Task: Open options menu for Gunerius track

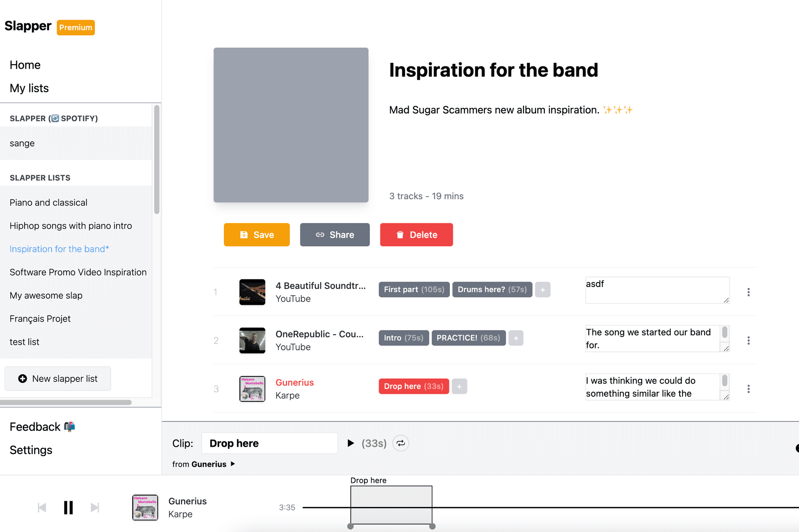Action: pyautogui.click(x=748, y=389)
